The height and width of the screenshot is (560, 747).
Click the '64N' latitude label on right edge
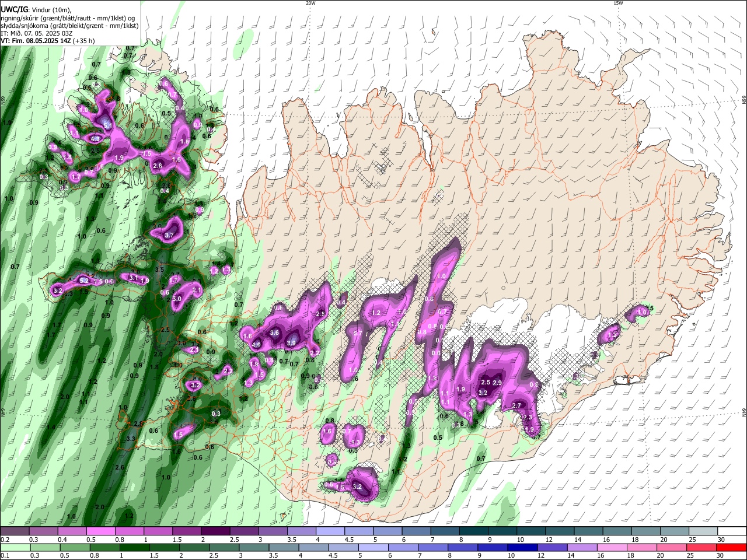click(x=744, y=412)
